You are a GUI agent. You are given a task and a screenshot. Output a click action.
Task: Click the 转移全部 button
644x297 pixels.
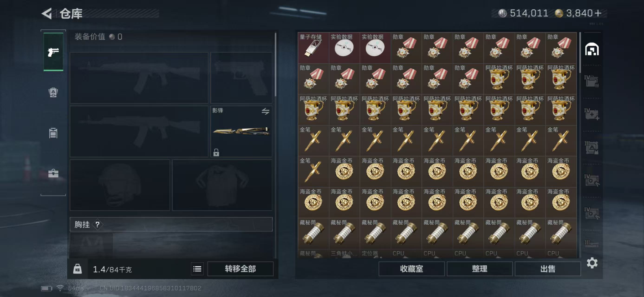coord(240,269)
